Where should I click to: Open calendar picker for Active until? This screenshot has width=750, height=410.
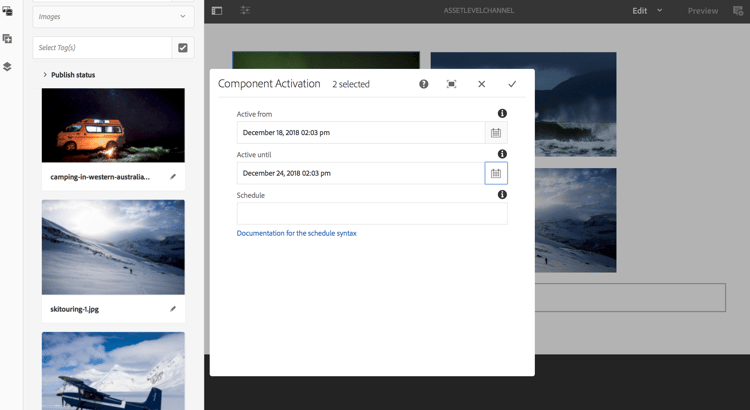pos(496,173)
